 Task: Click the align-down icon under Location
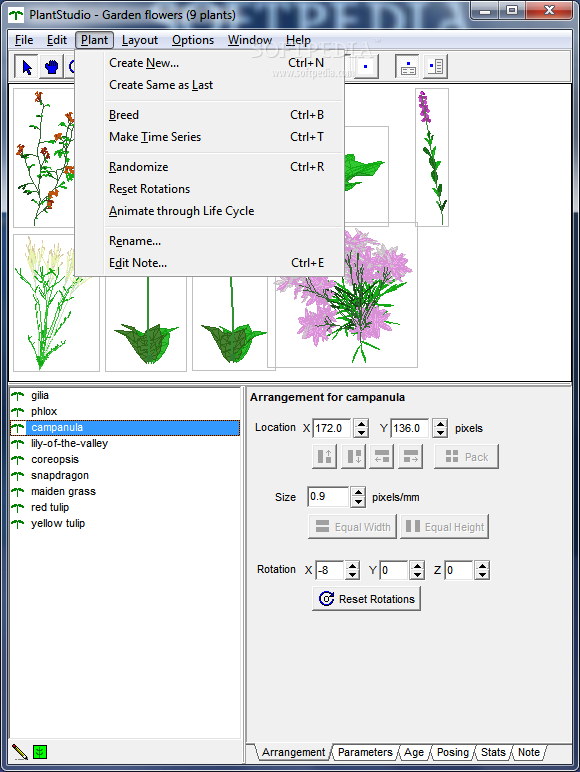[x=353, y=456]
